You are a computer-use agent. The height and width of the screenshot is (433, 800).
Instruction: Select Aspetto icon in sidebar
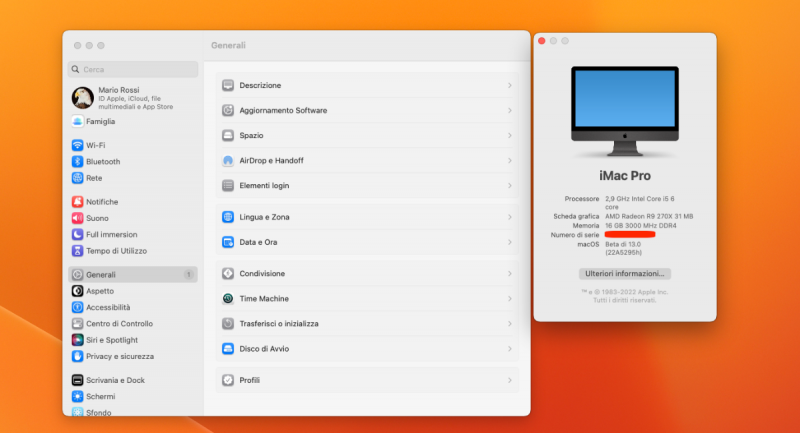pos(77,291)
